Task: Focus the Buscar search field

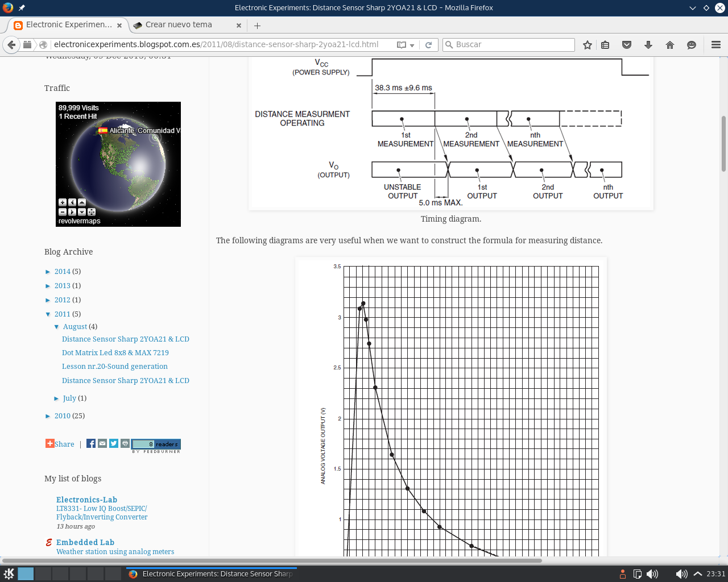Action: 508,45
